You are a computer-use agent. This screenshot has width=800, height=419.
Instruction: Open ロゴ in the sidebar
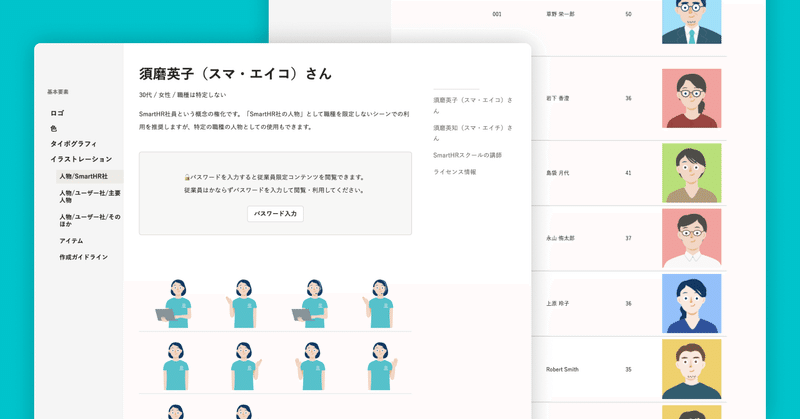tap(57, 113)
